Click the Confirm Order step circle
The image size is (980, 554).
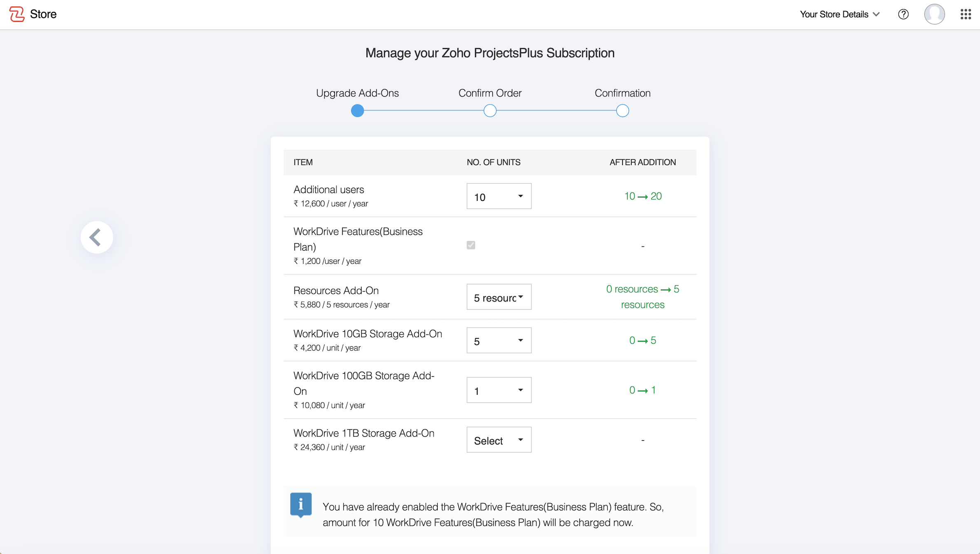tap(490, 111)
